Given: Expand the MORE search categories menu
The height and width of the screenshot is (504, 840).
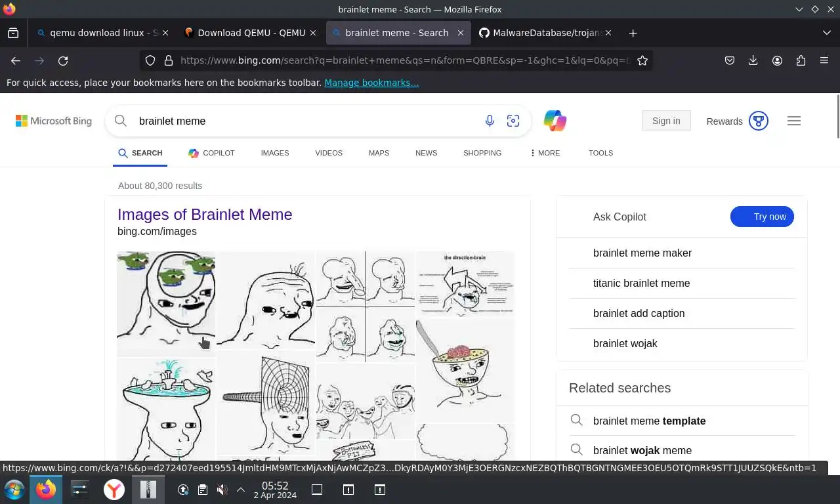Looking at the screenshot, I should 545,153.
